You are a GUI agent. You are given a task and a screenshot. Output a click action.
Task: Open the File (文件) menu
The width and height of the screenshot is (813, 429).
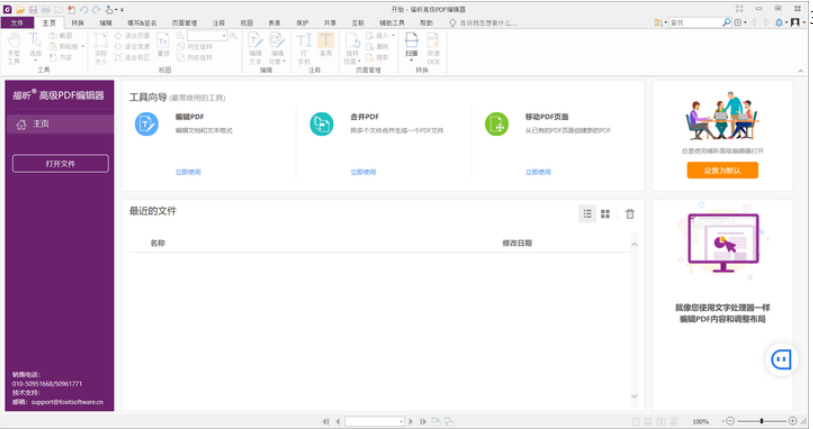point(17,23)
